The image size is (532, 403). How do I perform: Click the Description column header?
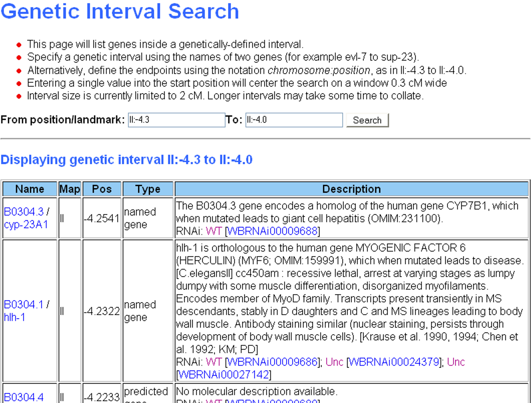(352, 189)
